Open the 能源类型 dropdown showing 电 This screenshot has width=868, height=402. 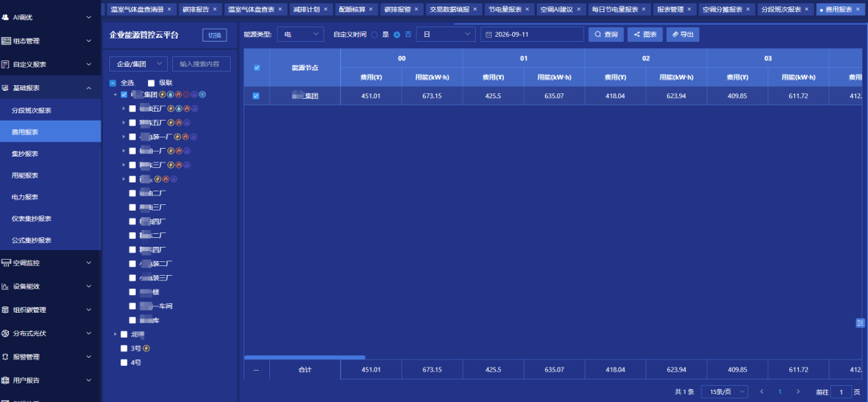pos(301,35)
